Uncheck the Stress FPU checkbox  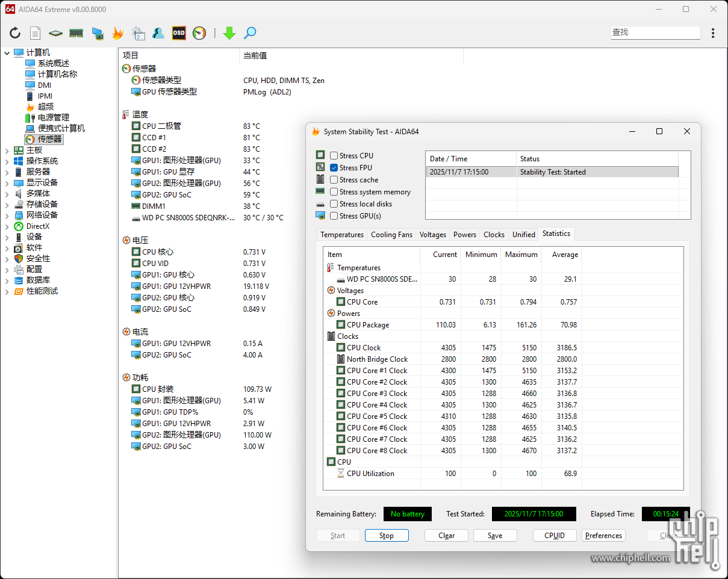click(x=334, y=168)
